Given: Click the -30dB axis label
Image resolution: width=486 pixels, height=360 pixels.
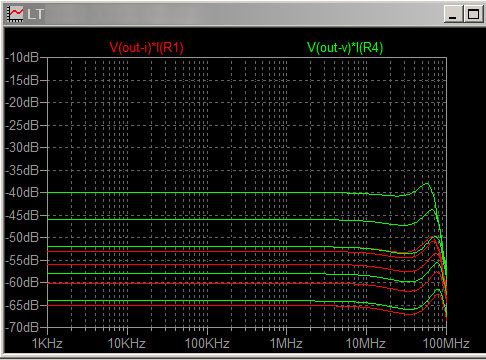Looking at the screenshot, I should click(22, 147).
